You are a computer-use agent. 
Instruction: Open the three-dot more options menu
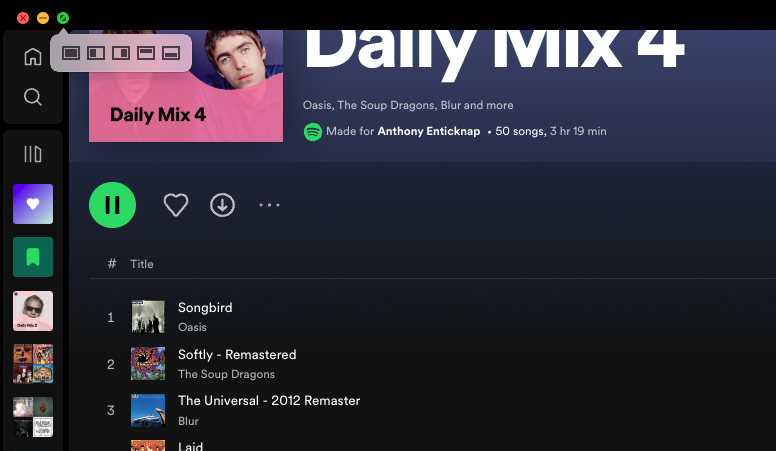269,205
